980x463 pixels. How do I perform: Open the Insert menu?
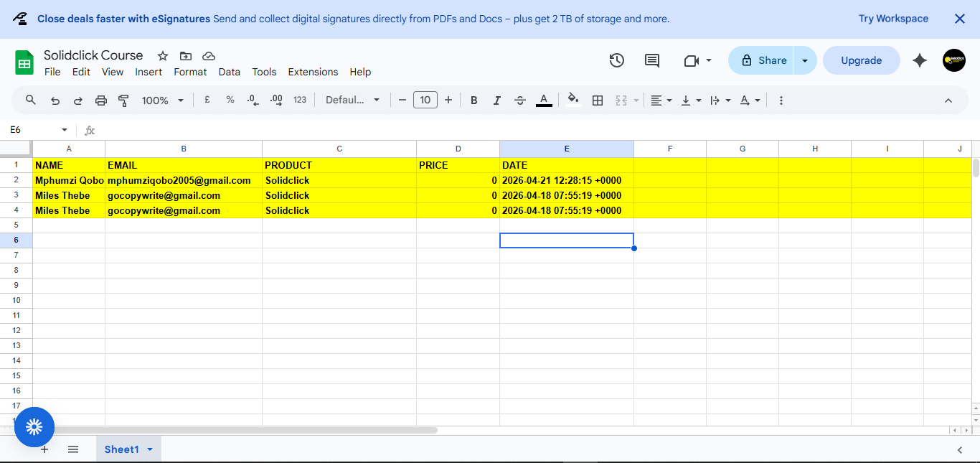point(149,72)
